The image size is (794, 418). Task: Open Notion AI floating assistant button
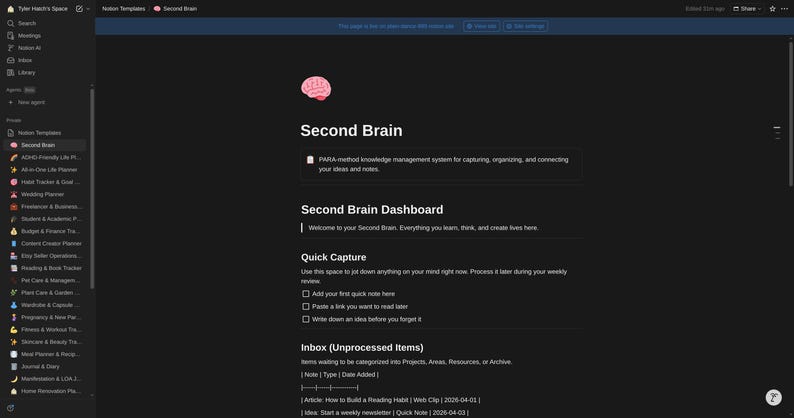tap(773, 398)
